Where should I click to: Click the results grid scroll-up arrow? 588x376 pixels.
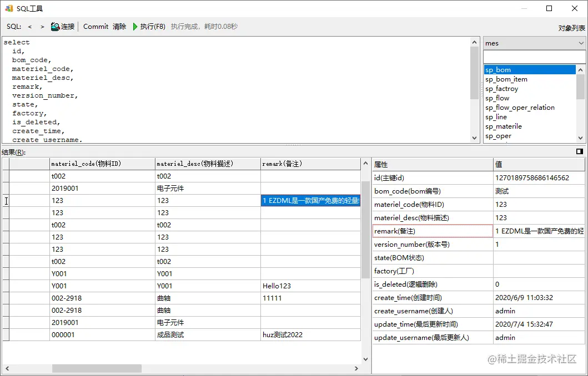pos(365,163)
